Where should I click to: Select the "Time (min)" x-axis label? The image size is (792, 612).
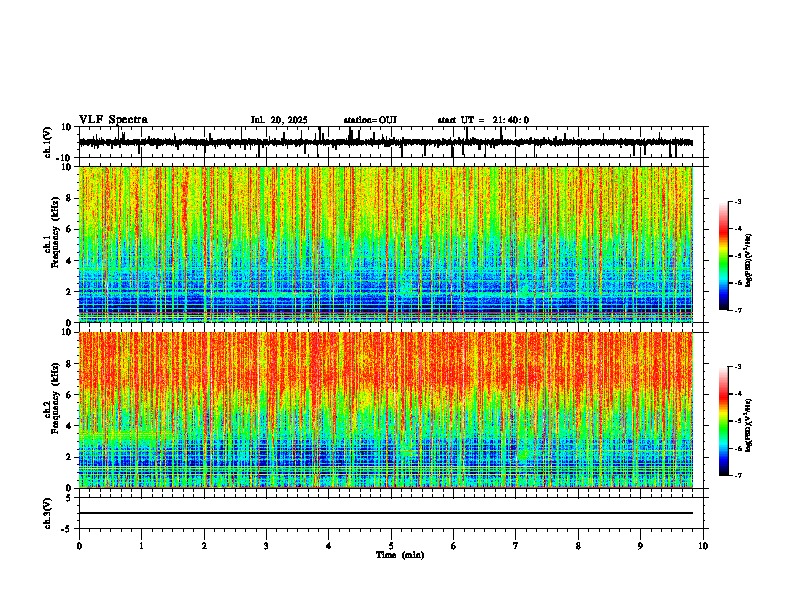400,555
